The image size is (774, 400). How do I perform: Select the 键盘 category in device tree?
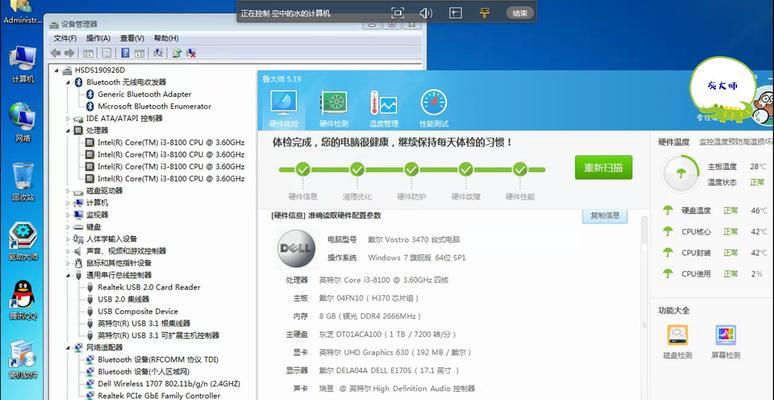point(93,227)
